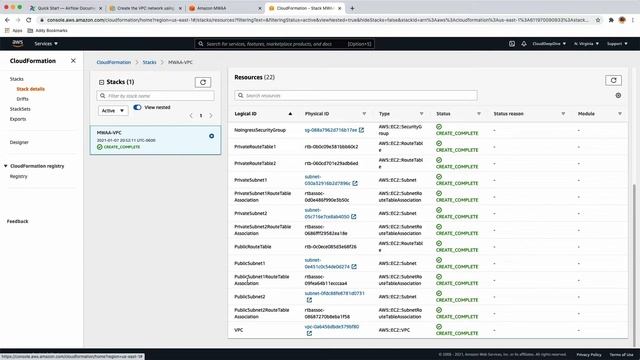Open Registry in the sidebar
This screenshot has height=360, width=640.
point(18,176)
